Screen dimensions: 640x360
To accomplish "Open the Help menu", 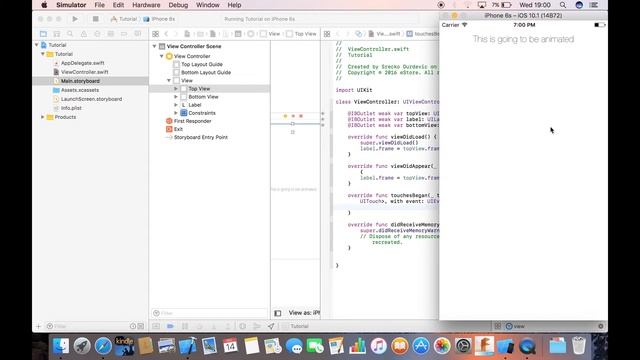I will click(x=234, y=5).
